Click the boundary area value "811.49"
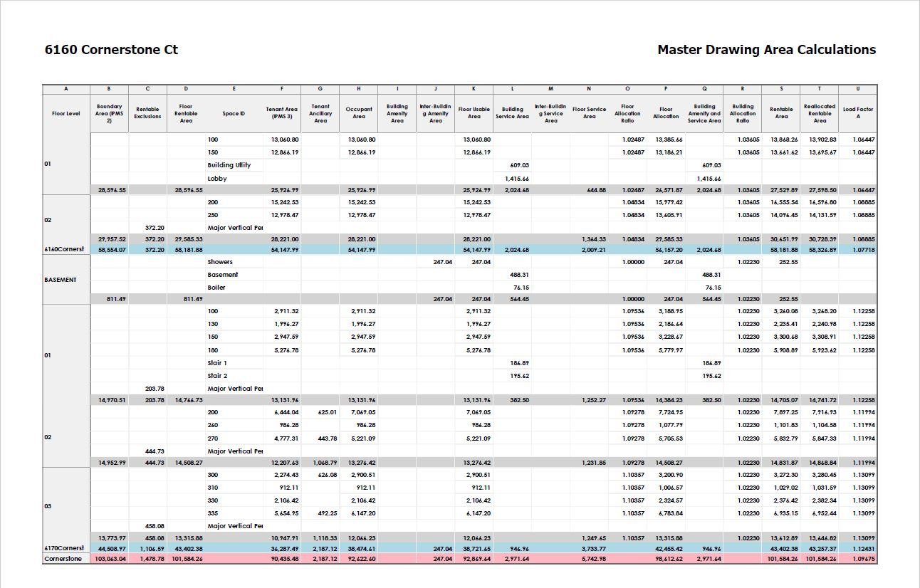920x588 pixels. point(117,299)
